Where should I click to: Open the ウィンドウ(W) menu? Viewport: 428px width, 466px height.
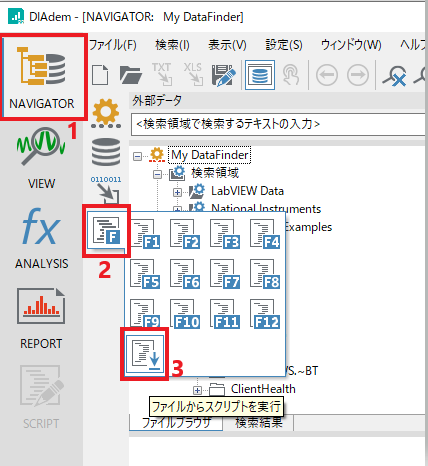(x=351, y=45)
